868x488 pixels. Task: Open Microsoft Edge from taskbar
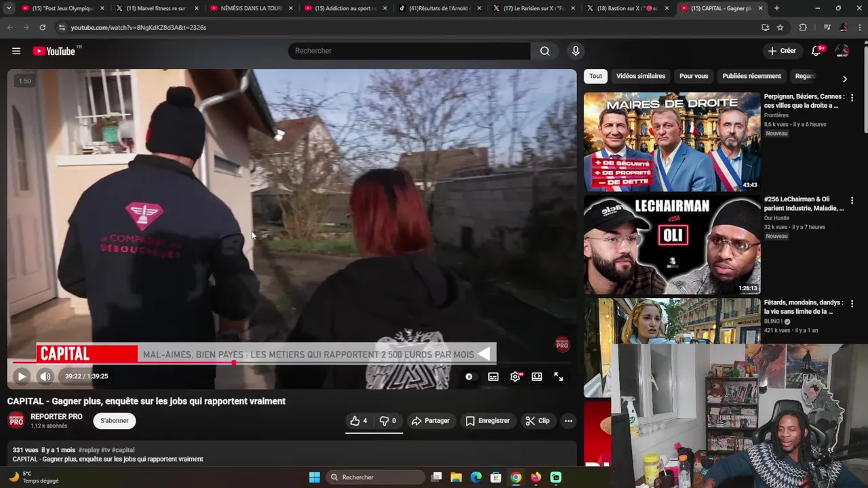click(x=476, y=477)
